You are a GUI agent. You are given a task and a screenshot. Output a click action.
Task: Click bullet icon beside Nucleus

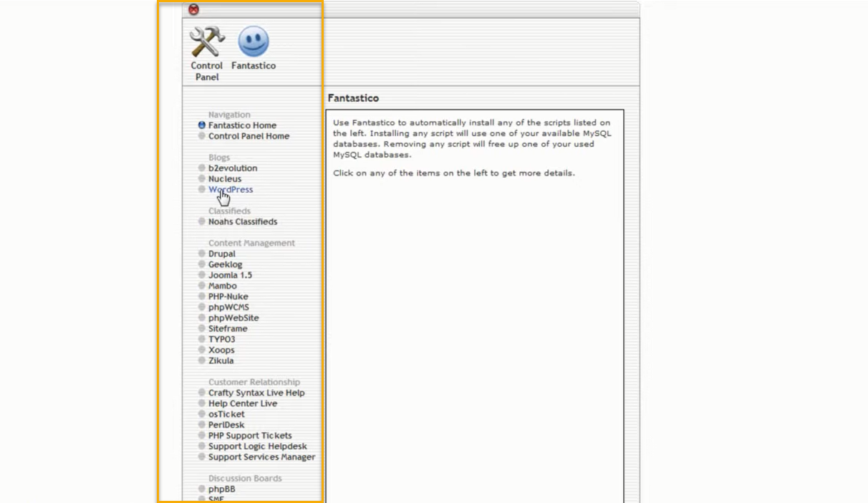[202, 178]
